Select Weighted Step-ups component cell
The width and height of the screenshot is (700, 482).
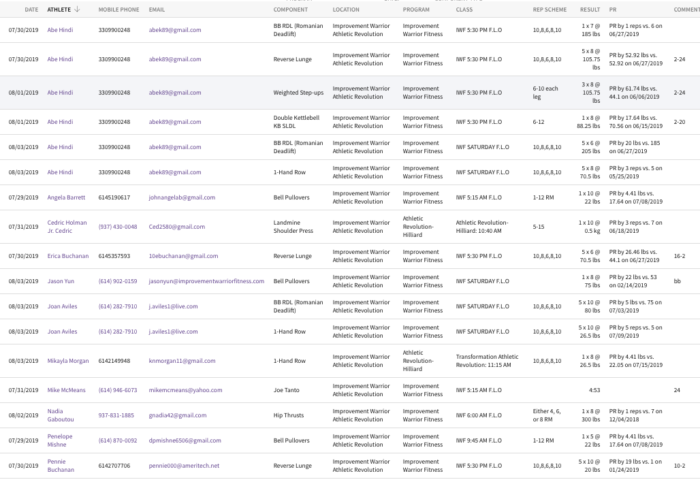[x=298, y=93]
